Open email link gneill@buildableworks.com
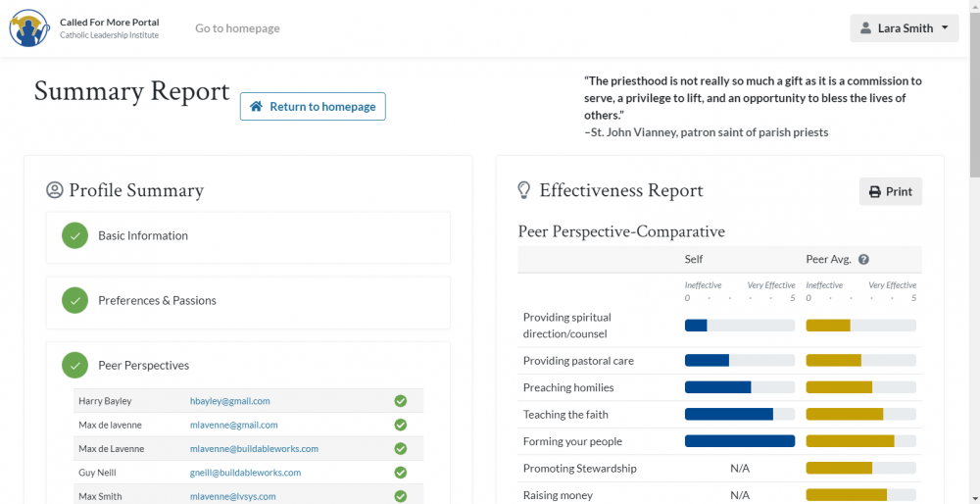Screen dimensions: 980x504 click(246, 472)
